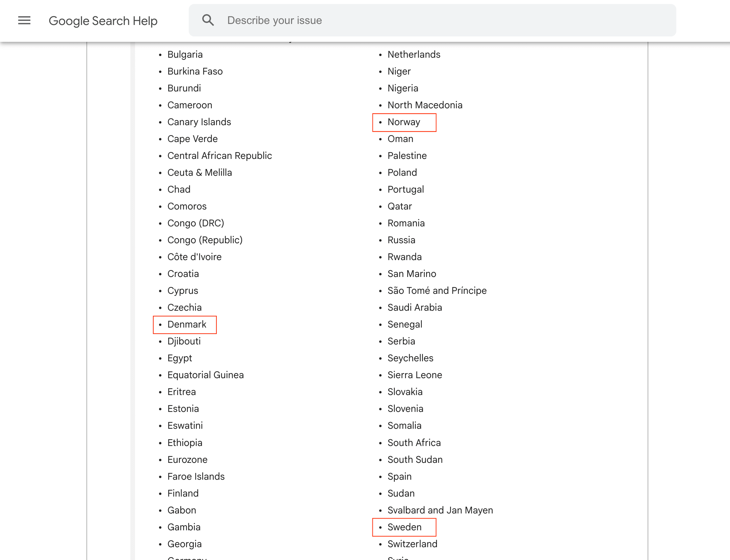Click Switzerland in the list
730x560 pixels.
click(412, 544)
